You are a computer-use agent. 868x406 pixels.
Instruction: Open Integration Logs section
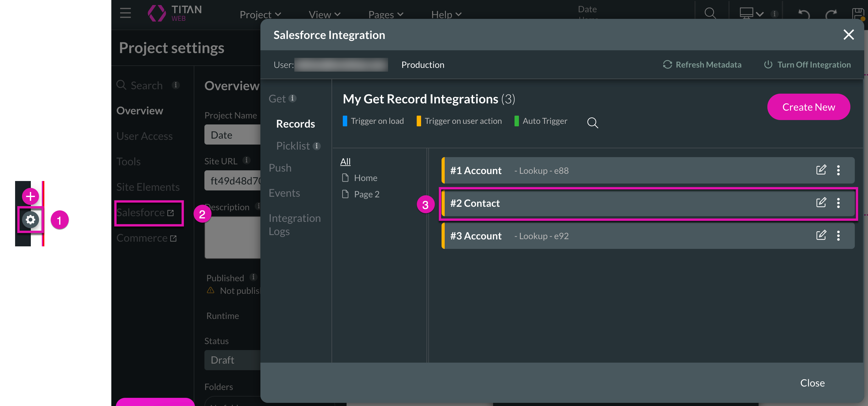pos(294,225)
